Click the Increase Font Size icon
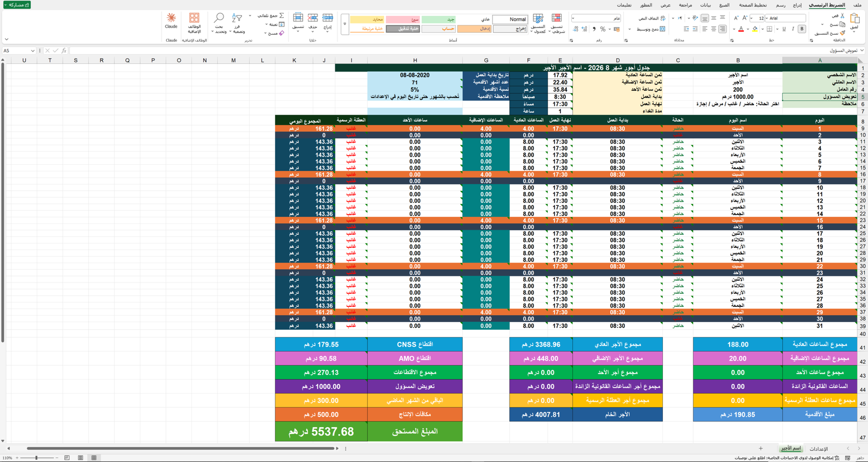This screenshot has width=868, height=462. click(x=745, y=18)
